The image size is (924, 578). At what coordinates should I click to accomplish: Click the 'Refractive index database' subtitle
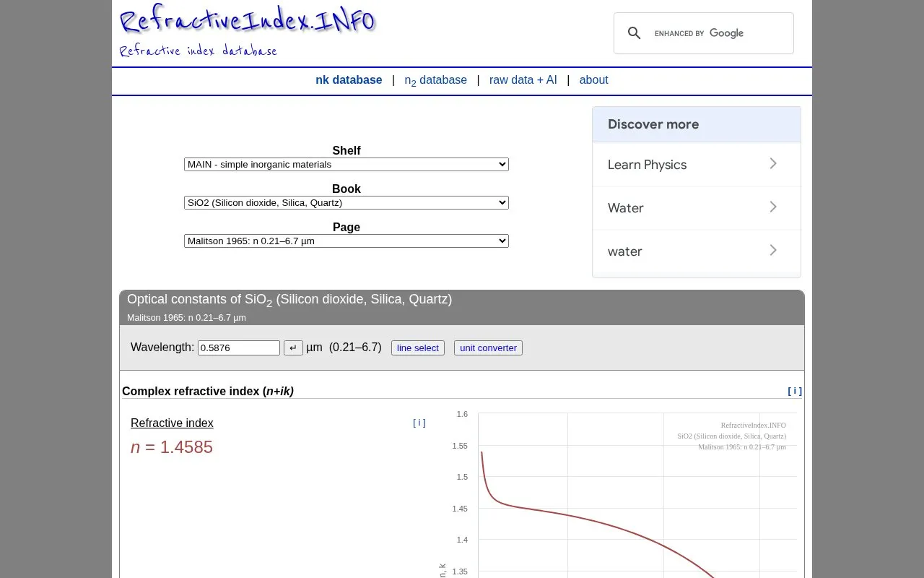[199, 51]
